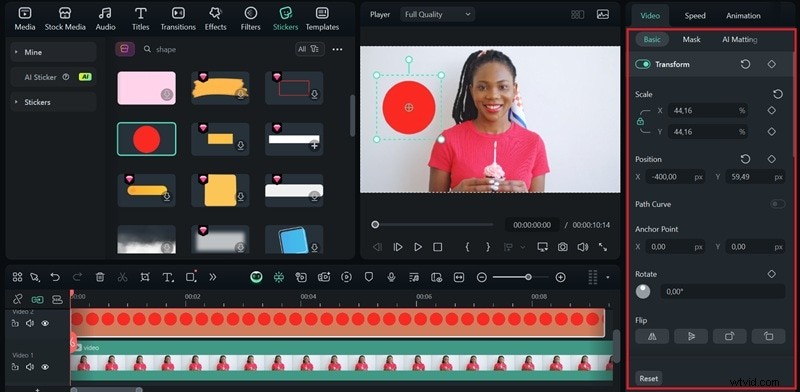Delete the selected clip with trash icon
Screen dimensions: 800x392
click(x=100, y=277)
